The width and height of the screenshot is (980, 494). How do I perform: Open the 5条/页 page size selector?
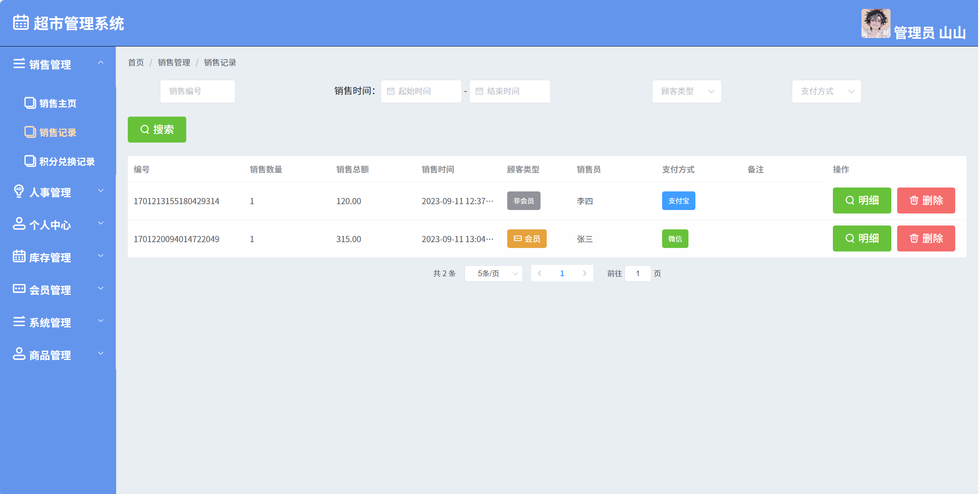(x=493, y=274)
